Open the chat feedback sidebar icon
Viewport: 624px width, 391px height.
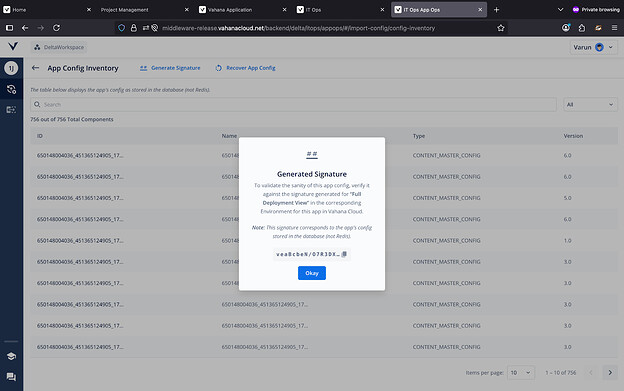pyautogui.click(x=11, y=377)
